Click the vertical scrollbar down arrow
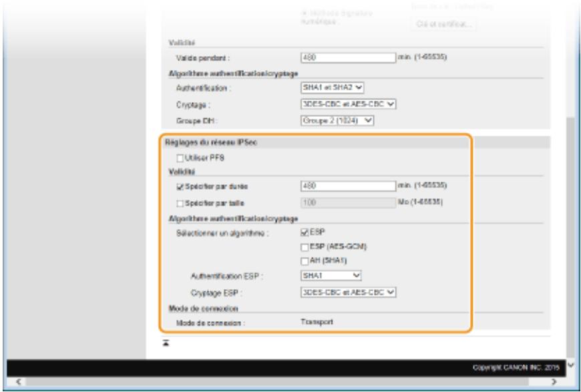581x392 pixels. pyautogui.click(x=570, y=365)
